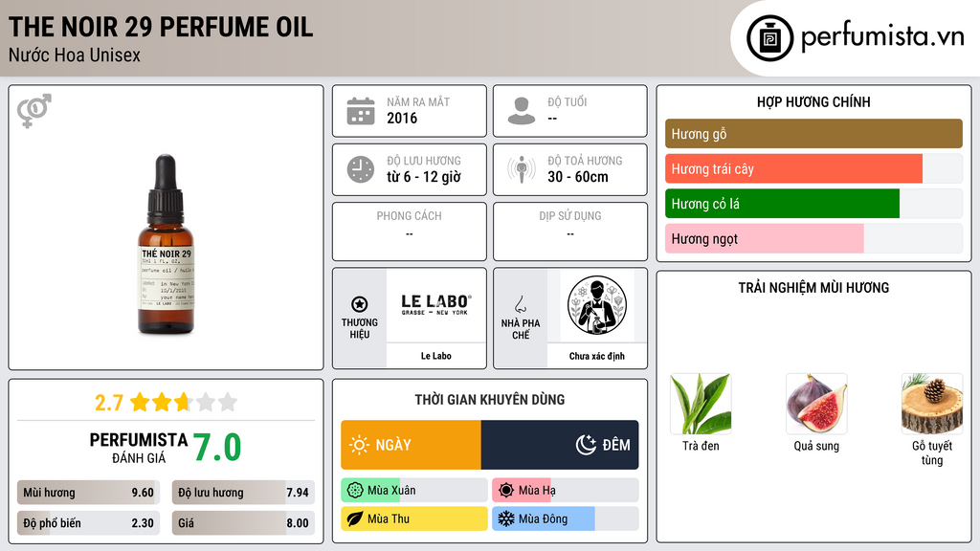Click the star badge icon above Thương hiệu
The width and height of the screenshot is (980, 551).
point(360,304)
